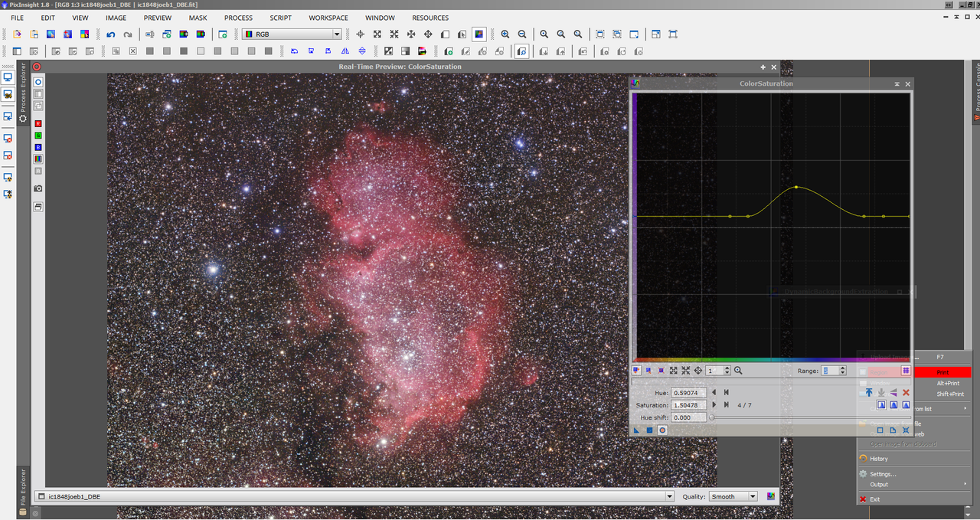Toggle Real-Time Preview circle in ColorSaturation
Image resolution: width=980 pixels, height=520 pixels.
tap(662, 430)
